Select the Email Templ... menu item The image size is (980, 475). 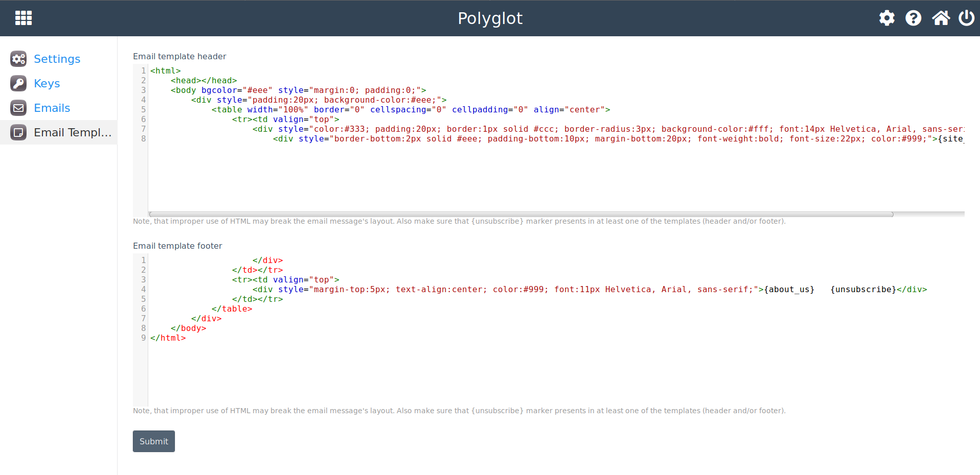coord(72,132)
